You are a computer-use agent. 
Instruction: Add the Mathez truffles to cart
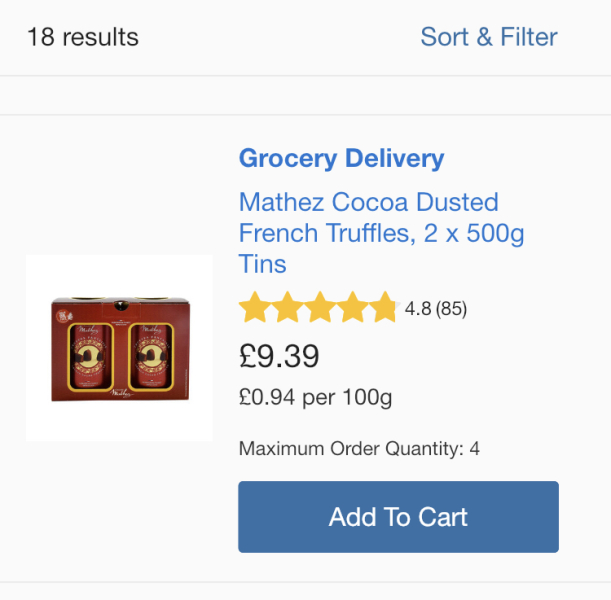[x=398, y=517]
